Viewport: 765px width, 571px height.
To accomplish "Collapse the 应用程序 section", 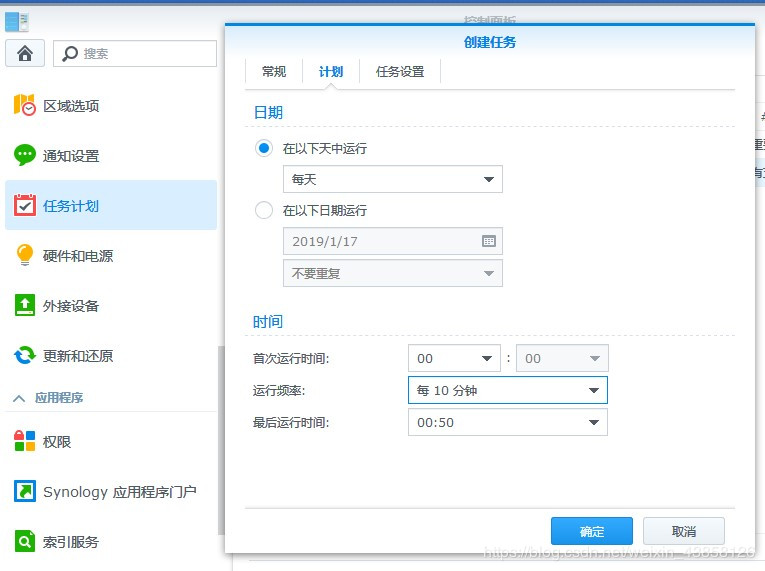I will pyautogui.click(x=19, y=398).
